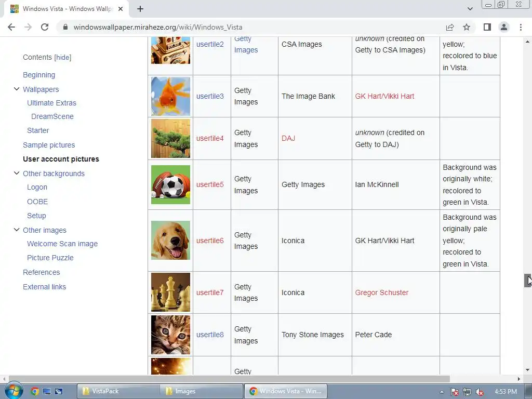Collapse Other backgrounds section

(16, 174)
